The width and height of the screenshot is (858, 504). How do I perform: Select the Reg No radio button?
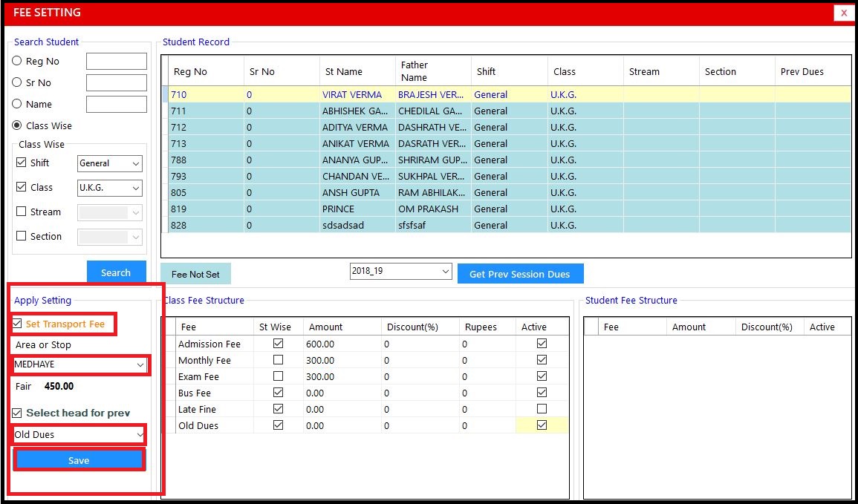click(17, 62)
